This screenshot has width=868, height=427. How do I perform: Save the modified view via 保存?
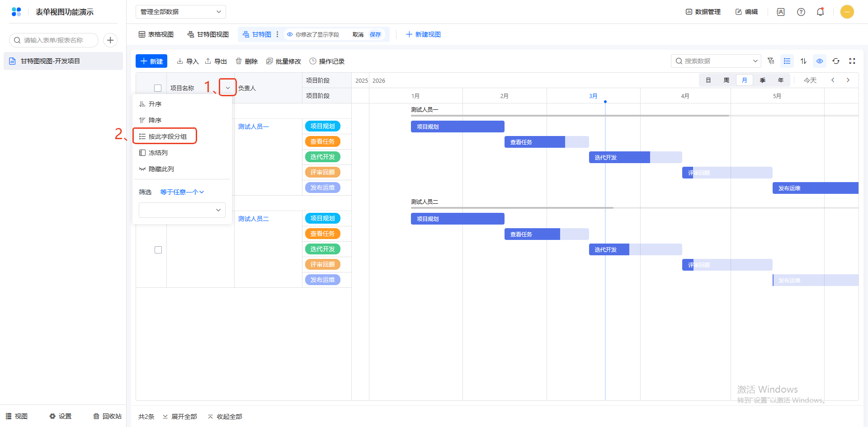[x=375, y=34]
